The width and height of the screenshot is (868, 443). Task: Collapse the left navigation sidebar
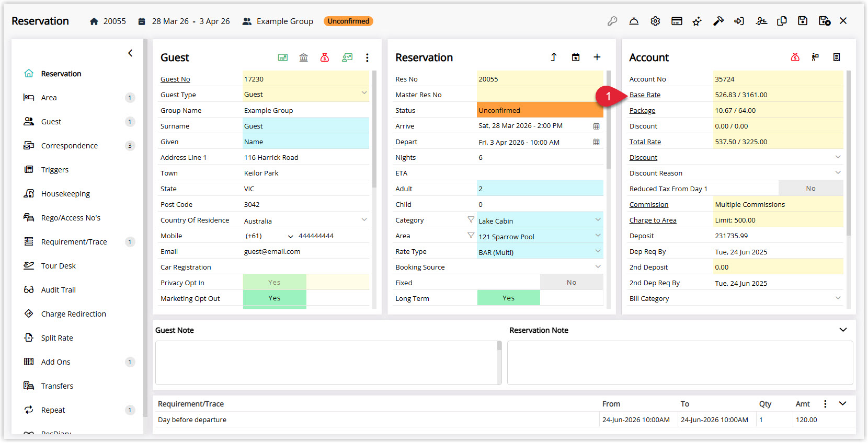[x=130, y=53]
